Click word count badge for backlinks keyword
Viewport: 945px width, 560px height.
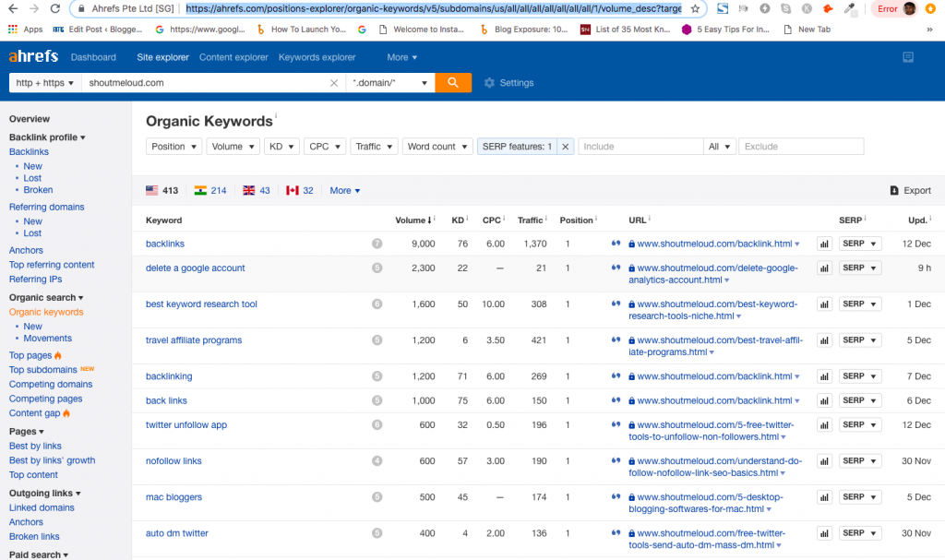(x=377, y=244)
